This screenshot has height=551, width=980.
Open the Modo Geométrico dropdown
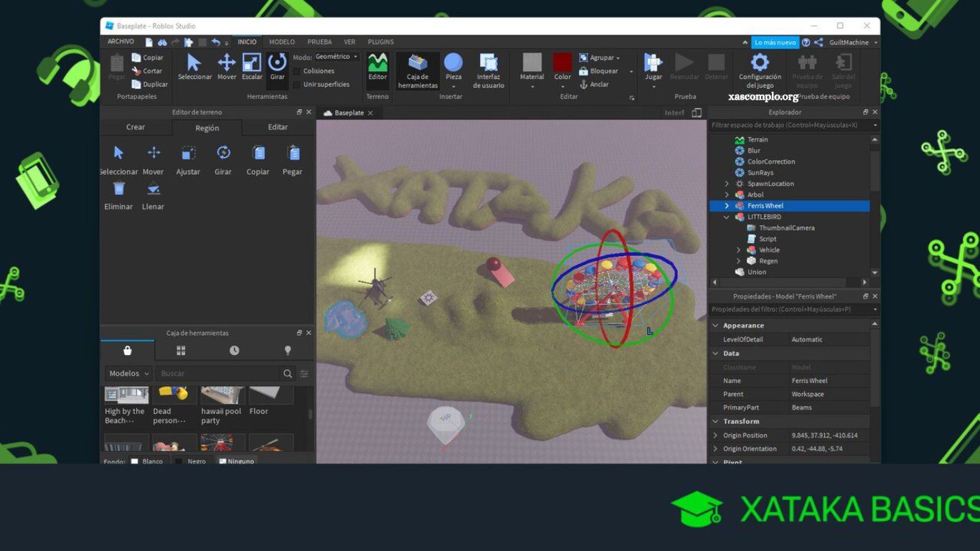tap(336, 57)
